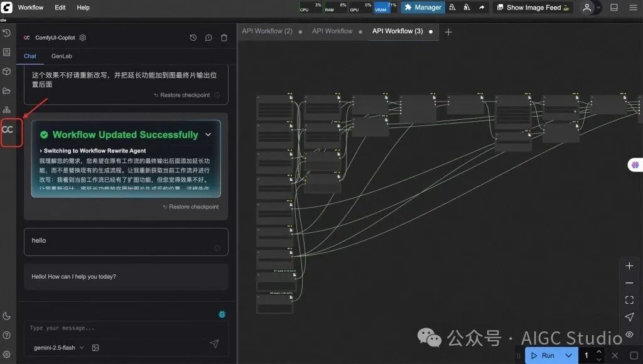Click the ComfyUI logo icon

coord(6,7)
